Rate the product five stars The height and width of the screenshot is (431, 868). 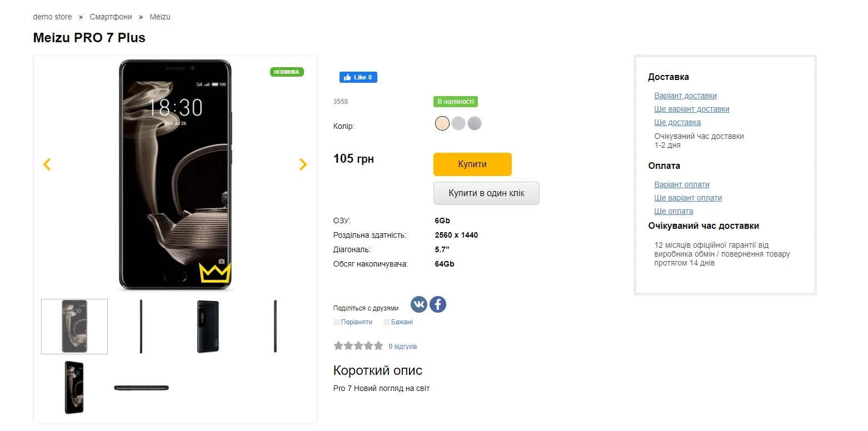(x=378, y=346)
